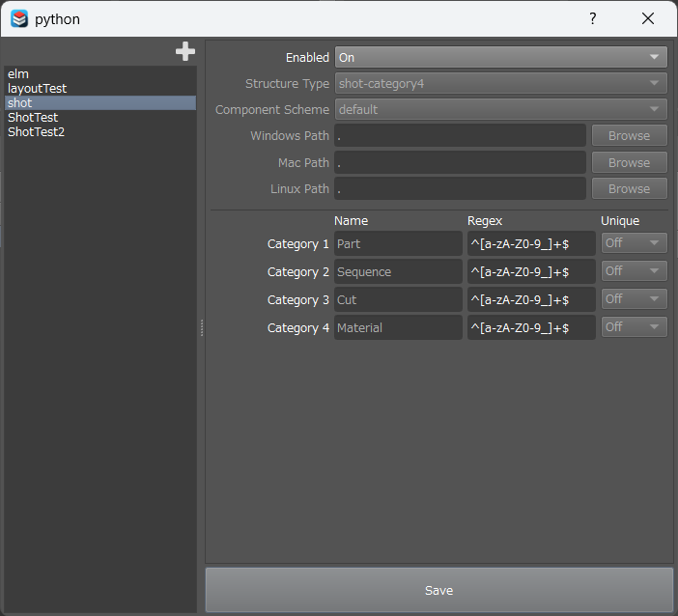Select ShotTest2 in the list
The width and height of the screenshot is (678, 616).
coord(99,132)
